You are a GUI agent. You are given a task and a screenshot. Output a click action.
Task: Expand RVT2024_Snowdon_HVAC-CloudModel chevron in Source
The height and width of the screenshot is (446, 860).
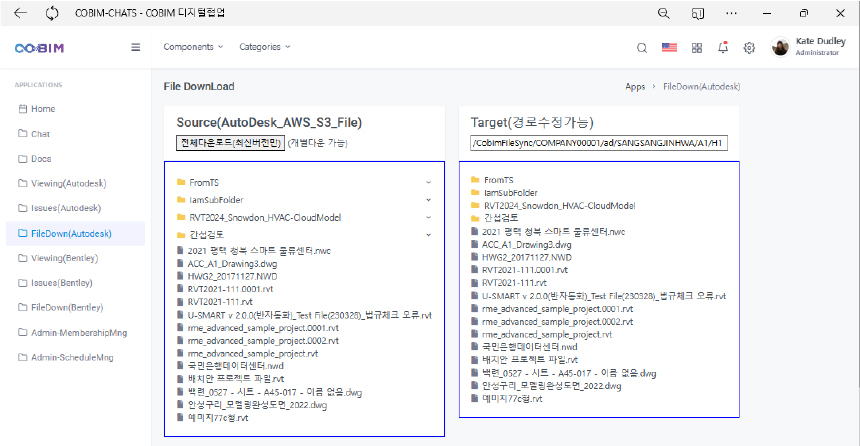(428, 217)
